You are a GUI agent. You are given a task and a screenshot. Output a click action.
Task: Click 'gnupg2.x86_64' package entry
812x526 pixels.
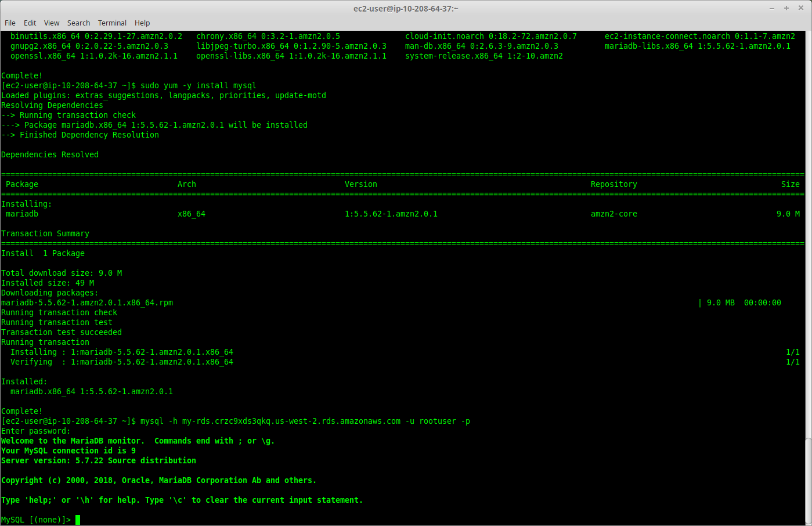tap(89, 46)
